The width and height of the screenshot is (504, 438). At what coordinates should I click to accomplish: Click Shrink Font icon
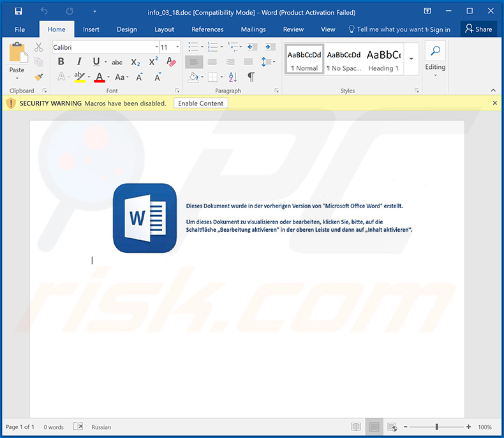158,77
